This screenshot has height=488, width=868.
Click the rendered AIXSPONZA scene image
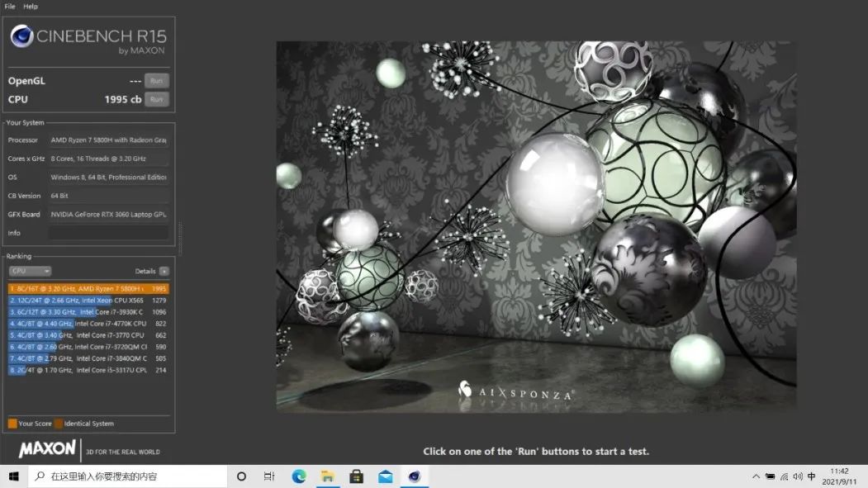[x=537, y=227]
